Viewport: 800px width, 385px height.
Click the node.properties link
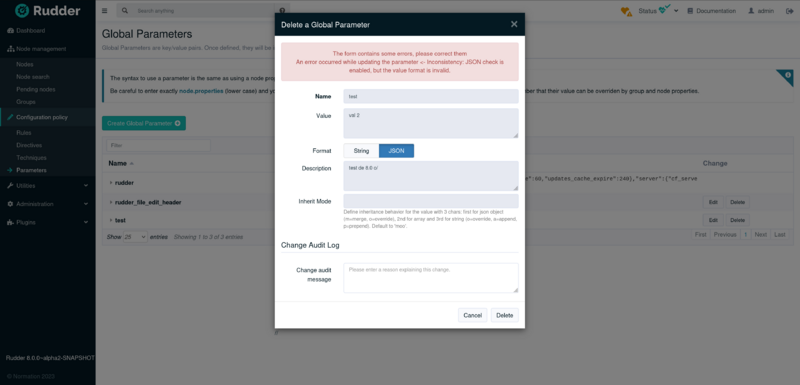pyautogui.click(x=201, y=91)
